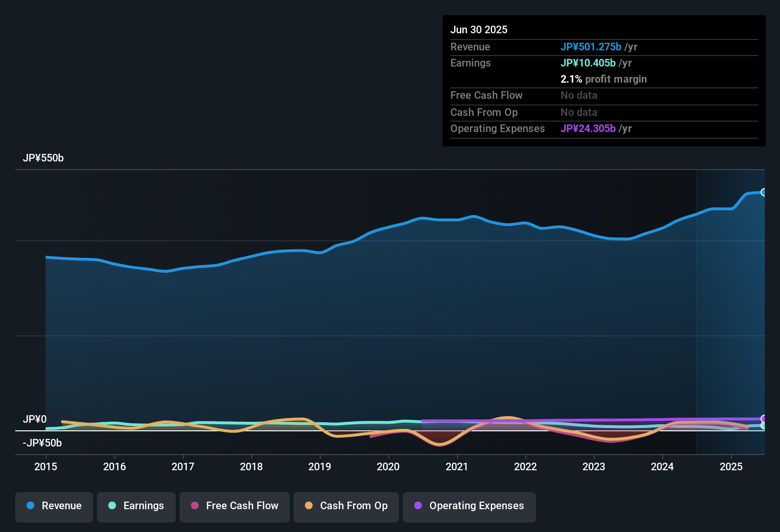This screenshot has width=780, height=532.
Task: Click the 2.1% profit margin text
Action: tap(604, 79)
